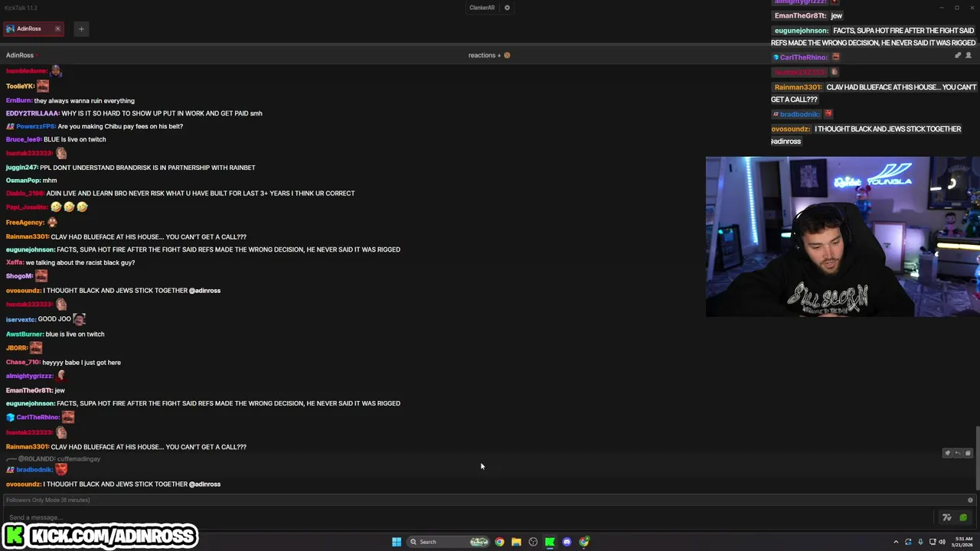Launch Google Chrome from taskbar
The width and height of the screenshot is (980, 551).
tap(499, 542)
